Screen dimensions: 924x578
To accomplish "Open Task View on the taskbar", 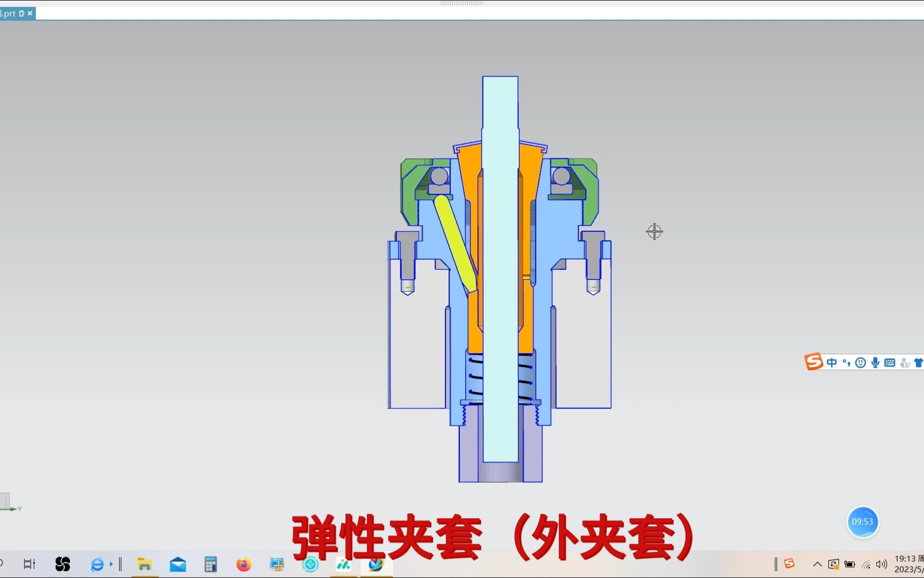I will 29,564.
